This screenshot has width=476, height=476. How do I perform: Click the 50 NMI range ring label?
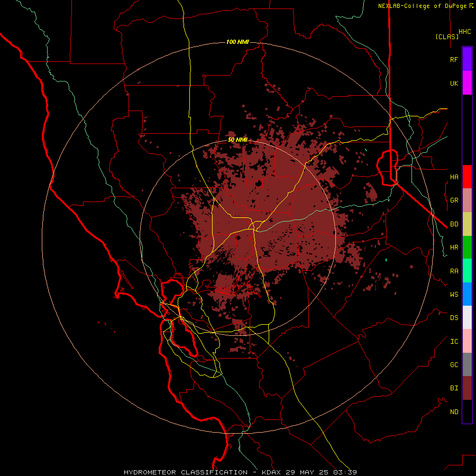coord(237,140)
